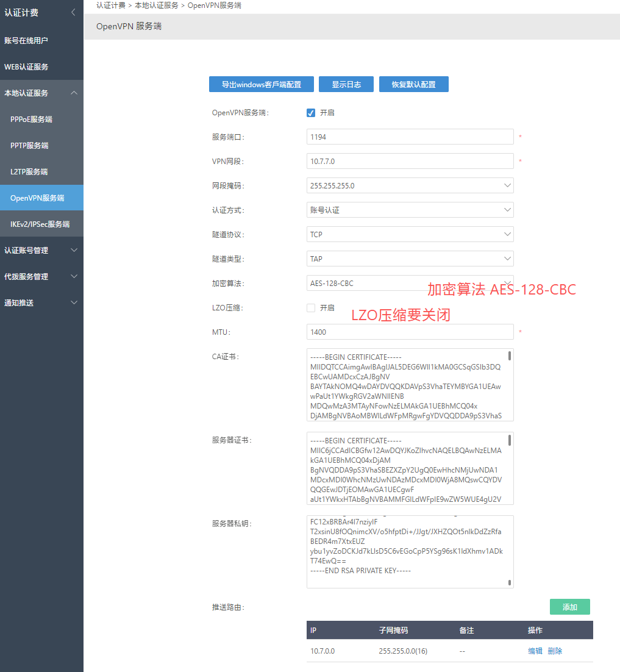Expand the 代拨服务管理 menu
Image resolution: width=620 pixels, height=672 pixels.
coord(74,276)
